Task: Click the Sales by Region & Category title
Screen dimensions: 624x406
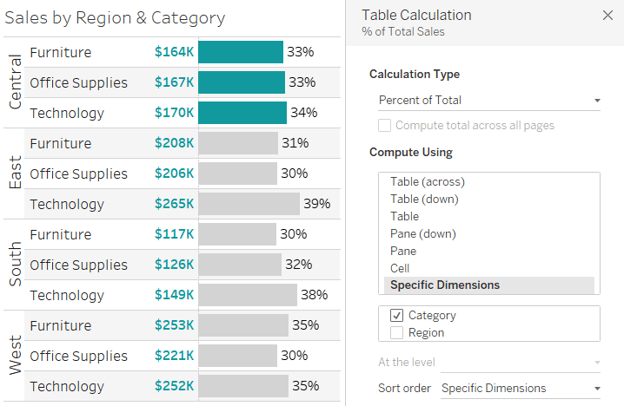Action: [115, 18]
